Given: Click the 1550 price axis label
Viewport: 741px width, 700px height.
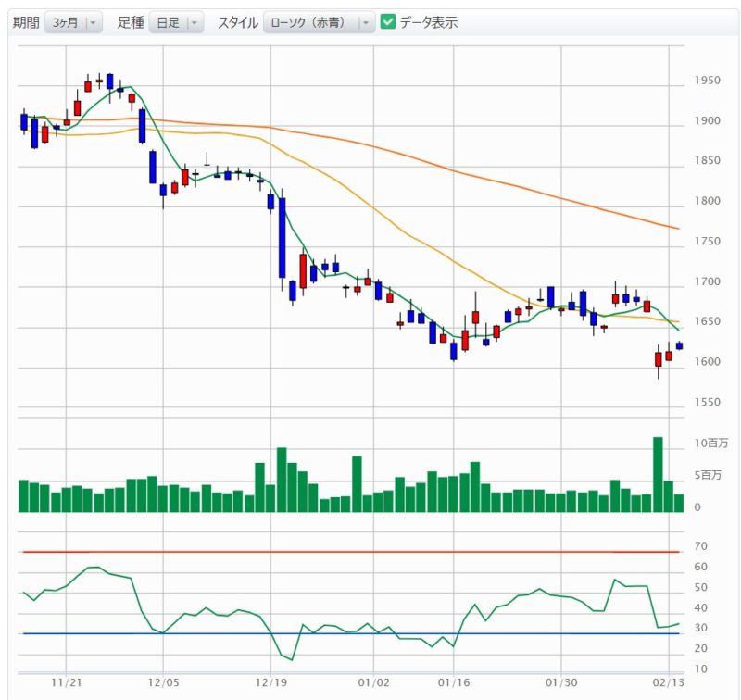Looking at the screenshot, I should click(707, 403).
